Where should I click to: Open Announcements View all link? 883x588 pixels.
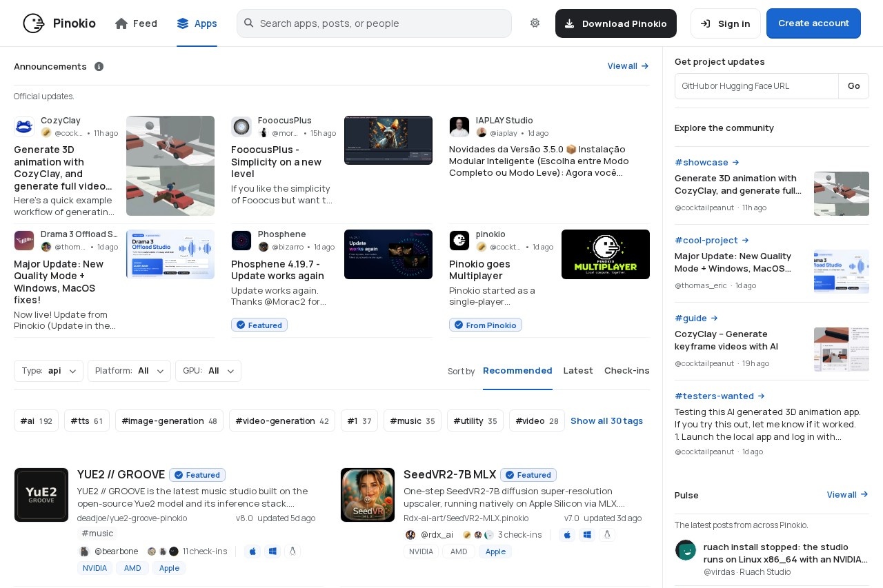(x=628, y=66)
